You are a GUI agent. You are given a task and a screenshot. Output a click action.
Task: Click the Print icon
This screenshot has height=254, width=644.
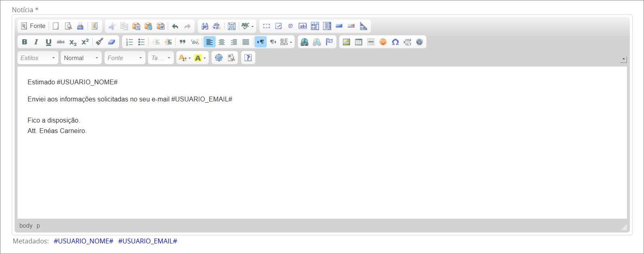coord(80,26)
